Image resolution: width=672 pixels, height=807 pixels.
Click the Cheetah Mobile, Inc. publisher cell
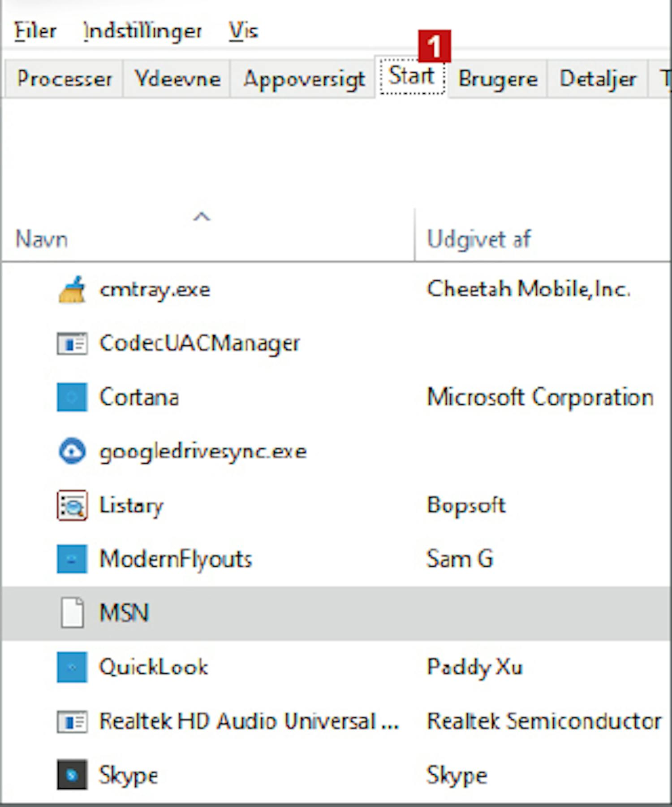[529, 289]
